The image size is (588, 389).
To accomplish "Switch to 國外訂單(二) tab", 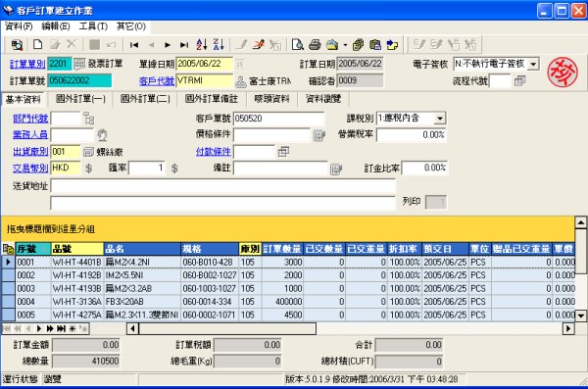I will click(x=145, y=99).
